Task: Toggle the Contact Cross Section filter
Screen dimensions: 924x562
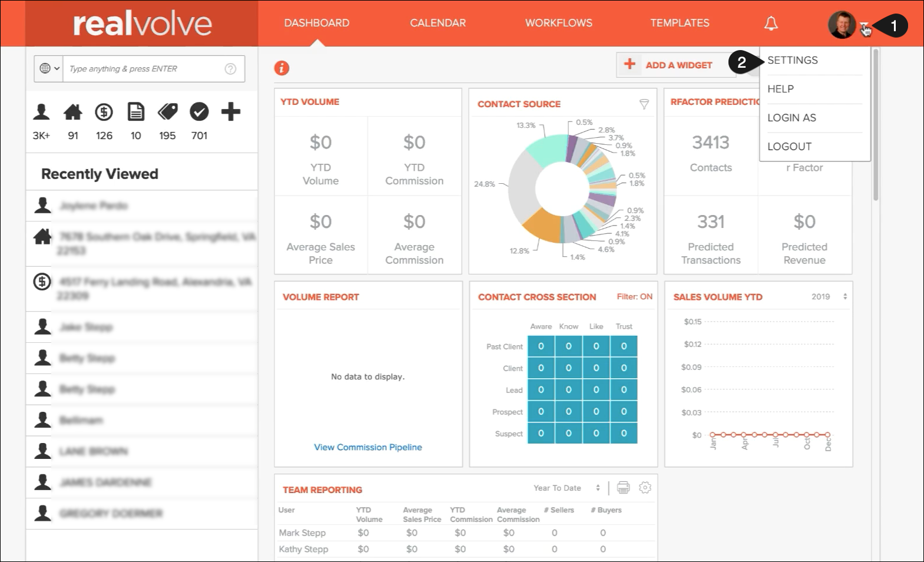Action: coord(634,297)
